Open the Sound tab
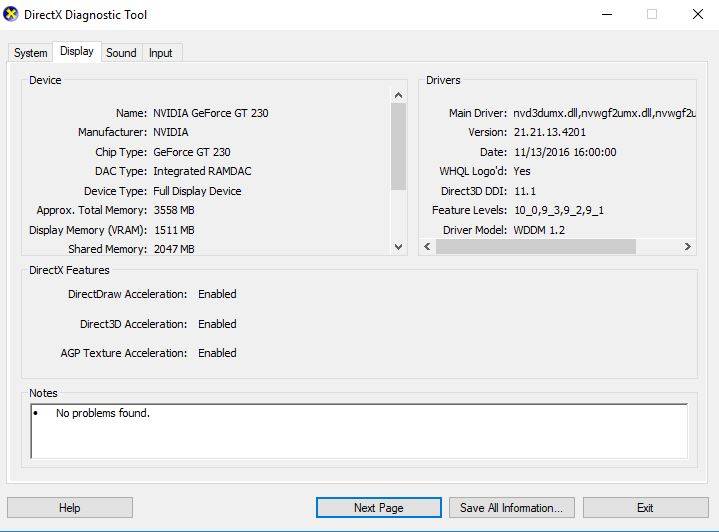The height and width of the screenshot is (532, 719). pos(121,53)
